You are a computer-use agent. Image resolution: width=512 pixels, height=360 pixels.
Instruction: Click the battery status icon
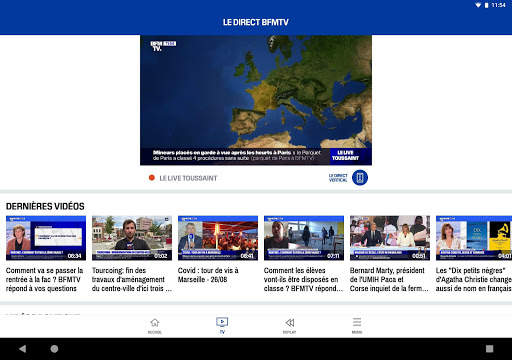coord(486,5)
